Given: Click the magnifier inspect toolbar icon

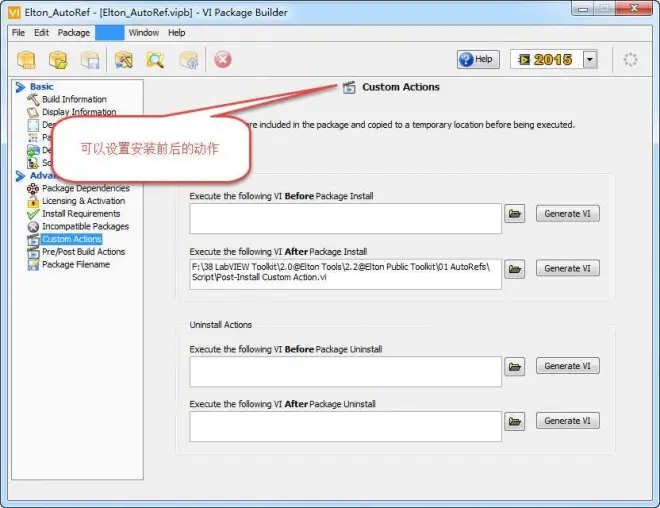Looking at the screenshot, I should click(155, 60).
